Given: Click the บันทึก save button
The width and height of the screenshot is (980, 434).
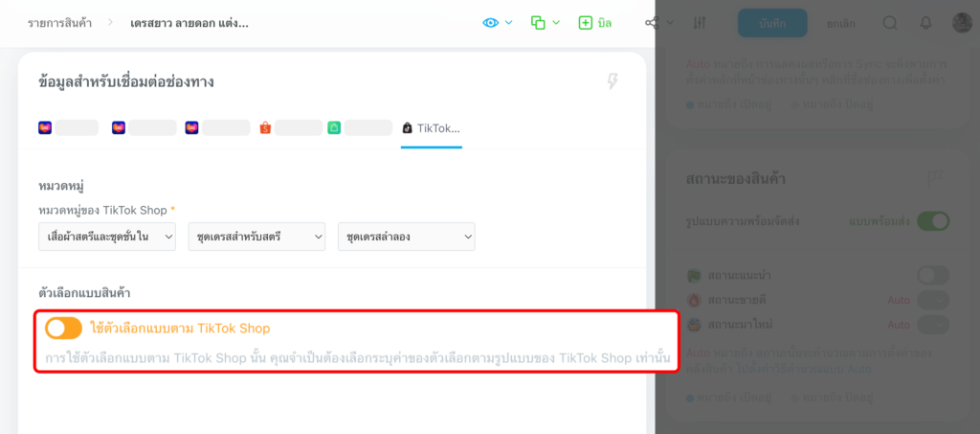Looking at the screenshot, I should point(772,23).
